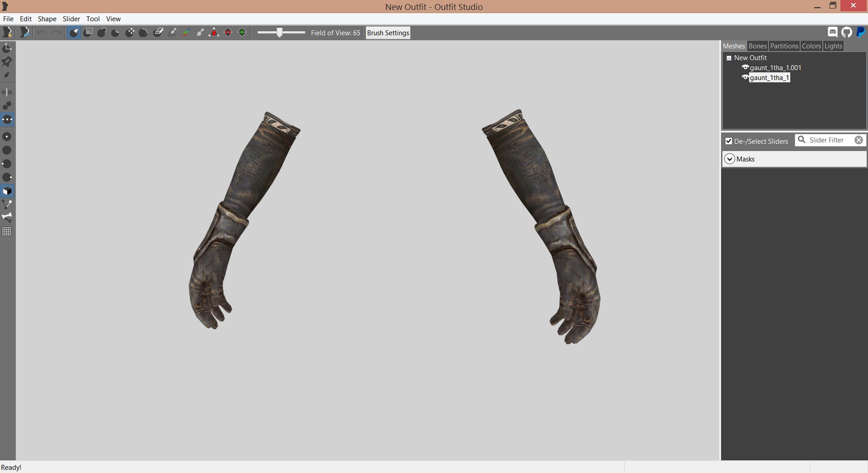The width and height of the screenshot is (868, 473).
Task: Choose the Flip Edge tool
Action: tap(228, 33)
